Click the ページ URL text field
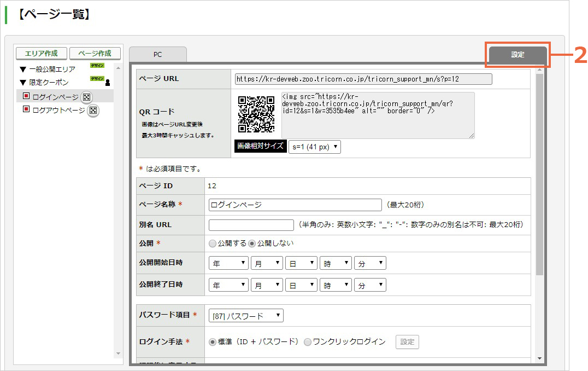Image resolution: width=588 pixels, height=371 pixels. click(x=363, y=79)
